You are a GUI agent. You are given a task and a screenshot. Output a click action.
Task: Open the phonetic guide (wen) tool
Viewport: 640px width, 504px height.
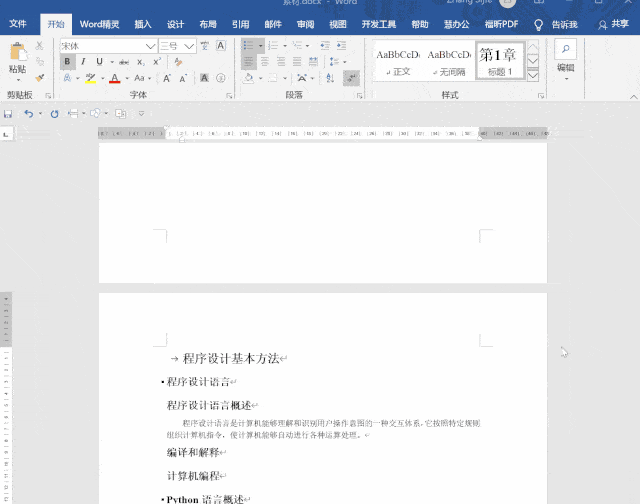204,46
